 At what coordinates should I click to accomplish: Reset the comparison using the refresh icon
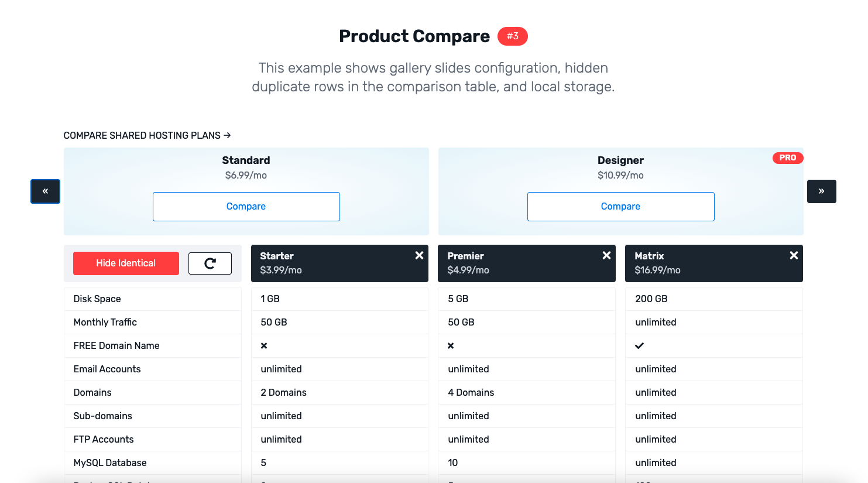point(210,263)
